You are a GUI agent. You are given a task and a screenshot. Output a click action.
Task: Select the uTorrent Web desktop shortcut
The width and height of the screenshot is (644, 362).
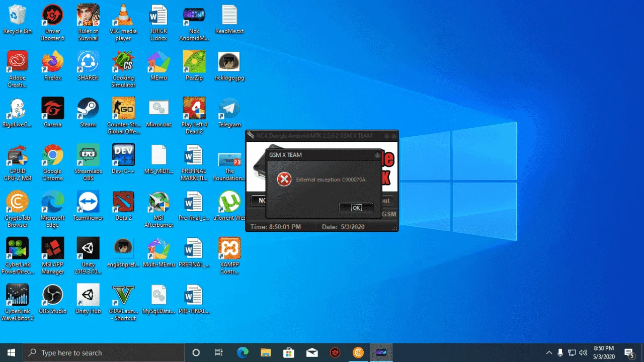[x=229, y=207]
